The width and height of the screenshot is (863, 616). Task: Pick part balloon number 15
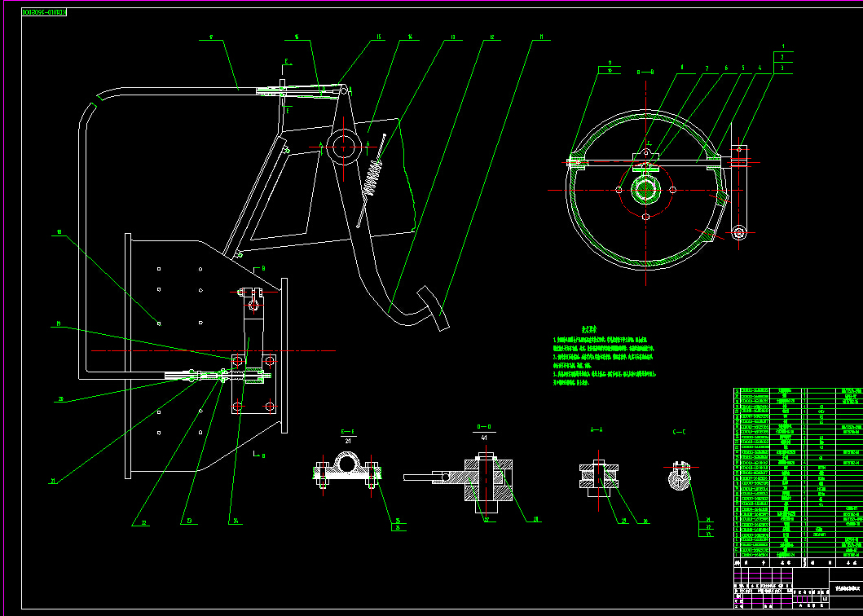[379, 37]
